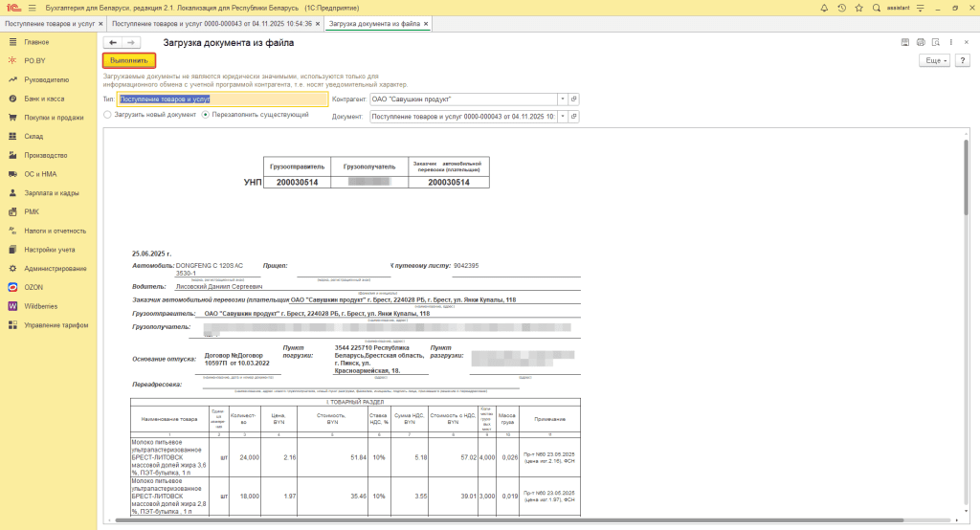The width and height of the screenshot is (980, 530).
Task: Expand the Документ dropdown list
Action: pyautogui.click(x=562, y=116)
